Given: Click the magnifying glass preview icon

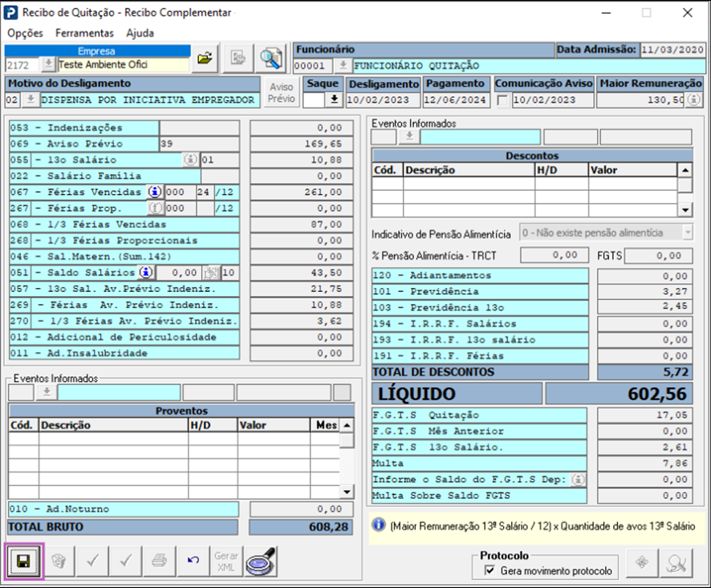Looking at the screenshot, I should 260,561.
